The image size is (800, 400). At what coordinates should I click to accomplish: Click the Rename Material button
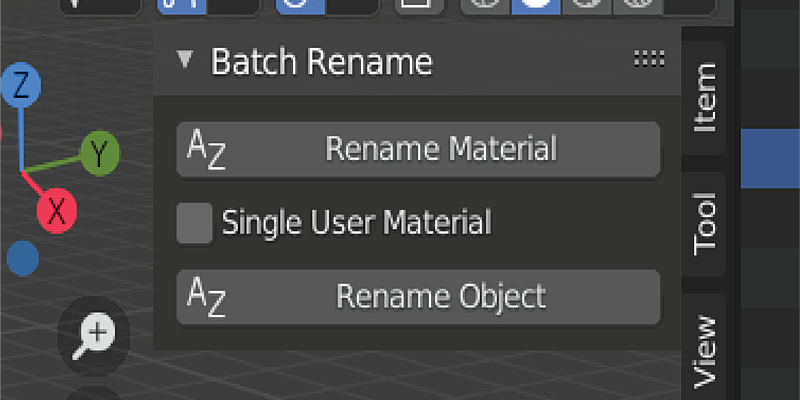click(418, 149)
